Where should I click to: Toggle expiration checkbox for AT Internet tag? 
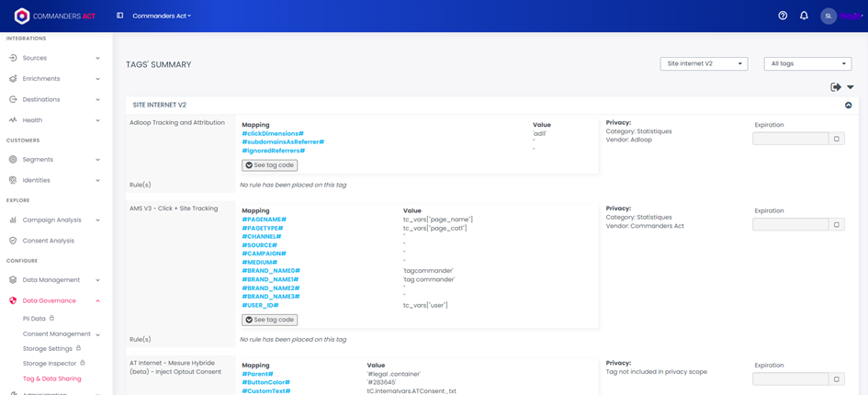click(x=836, y=378)
